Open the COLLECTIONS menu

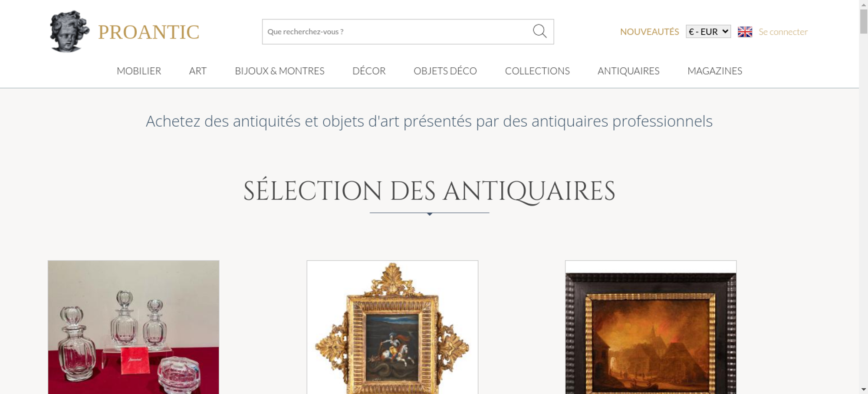537,71
